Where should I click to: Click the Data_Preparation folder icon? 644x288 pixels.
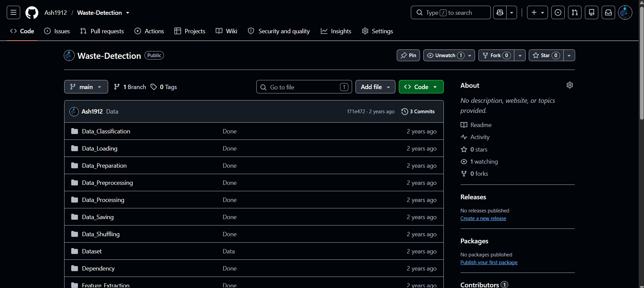click(75, 165)
